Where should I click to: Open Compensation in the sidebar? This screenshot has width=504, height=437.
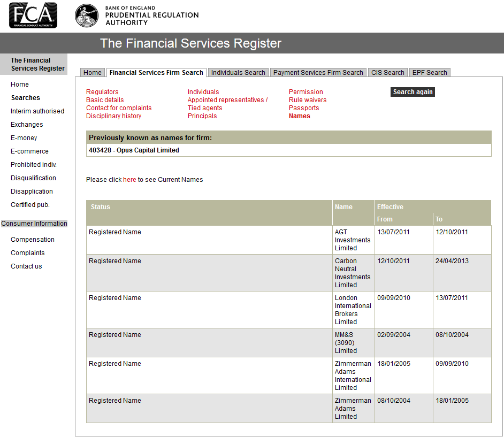33,240
